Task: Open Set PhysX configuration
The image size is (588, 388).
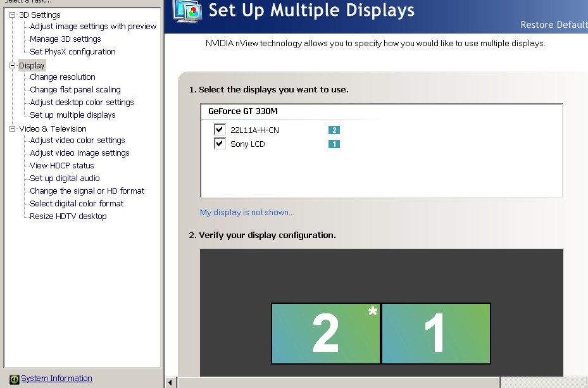Action: point(73,52)
